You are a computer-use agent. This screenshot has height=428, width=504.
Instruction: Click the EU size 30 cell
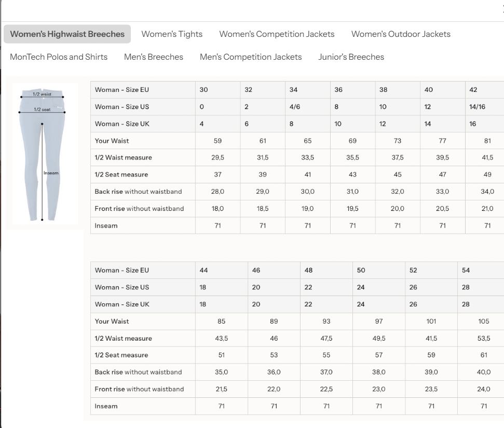(x=203, y=90)
